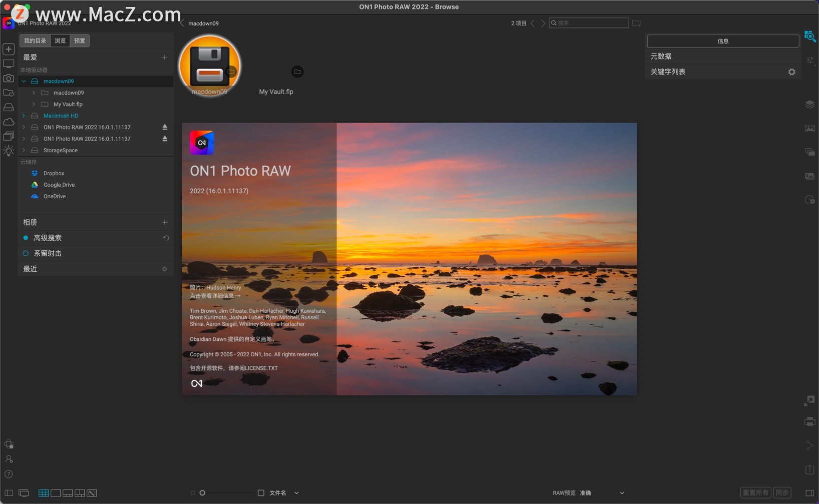Switch to 我的目录 tab
819x504 pixels.
click(x=35, y=41)
